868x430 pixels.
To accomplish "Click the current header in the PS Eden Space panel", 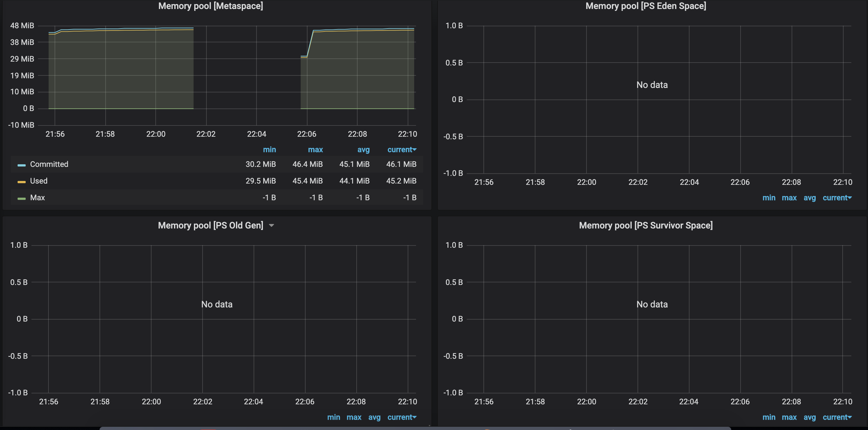I will point(836,198).
